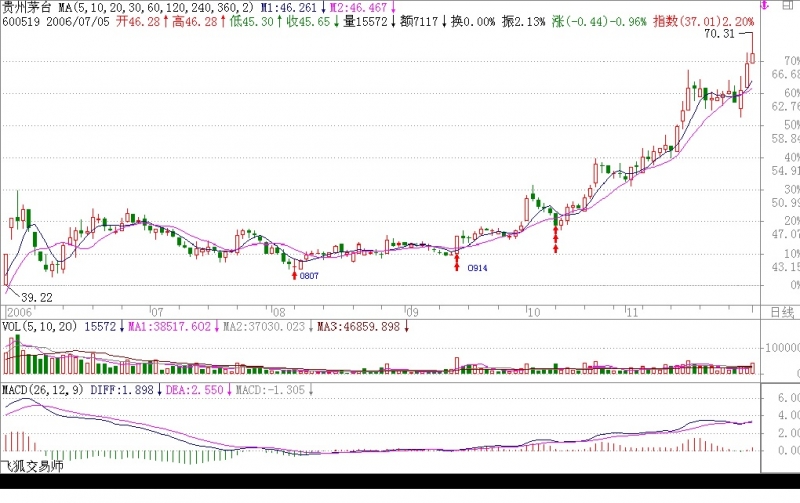Click the 70.31 high price label
800x503 pixels.
point(719,34)
